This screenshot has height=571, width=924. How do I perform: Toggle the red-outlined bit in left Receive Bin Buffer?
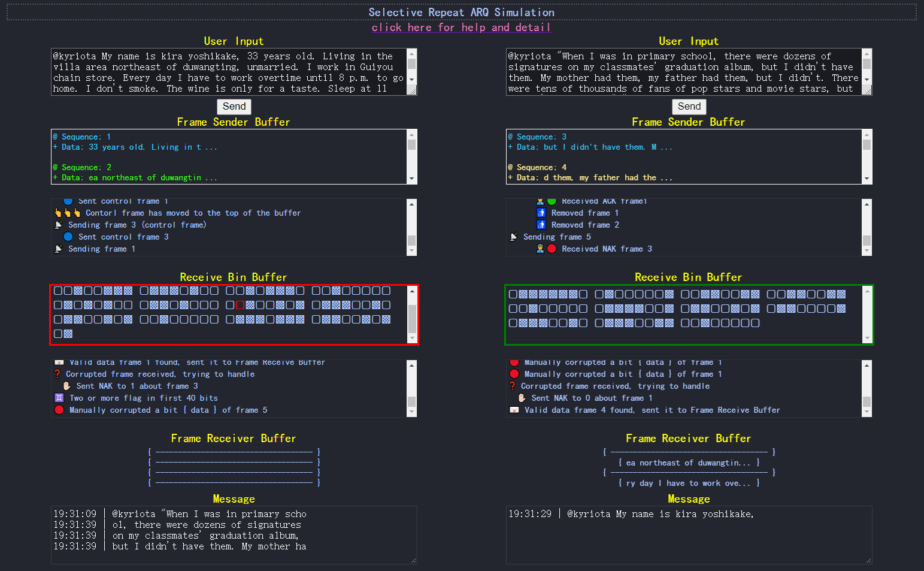click(x=240, y=305)
